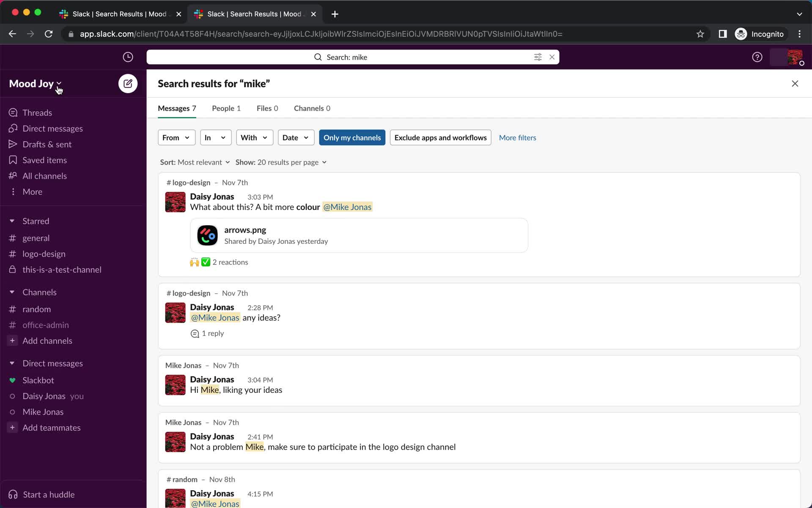Click the search history icon
This screenshot has height=508, width=812.
(128, 57)
